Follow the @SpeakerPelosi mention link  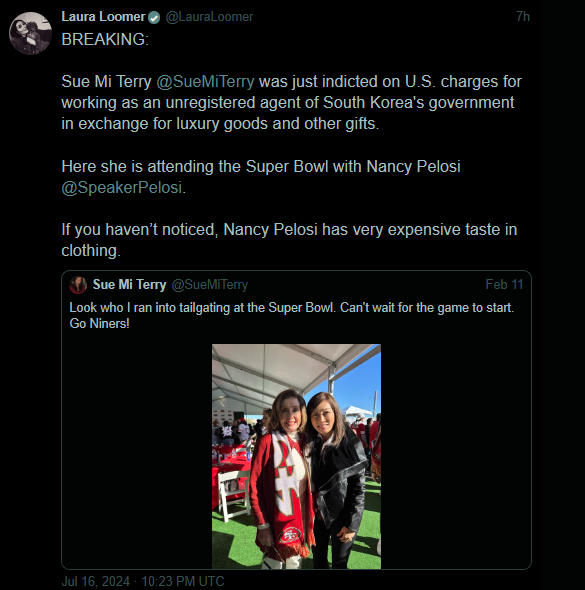pos(122,187)
